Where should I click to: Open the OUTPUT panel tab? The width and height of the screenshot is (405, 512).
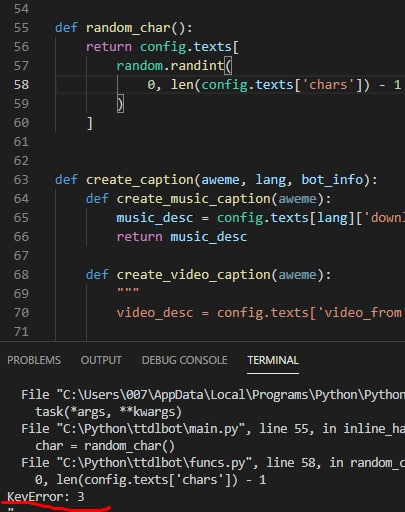pos(101,360)
